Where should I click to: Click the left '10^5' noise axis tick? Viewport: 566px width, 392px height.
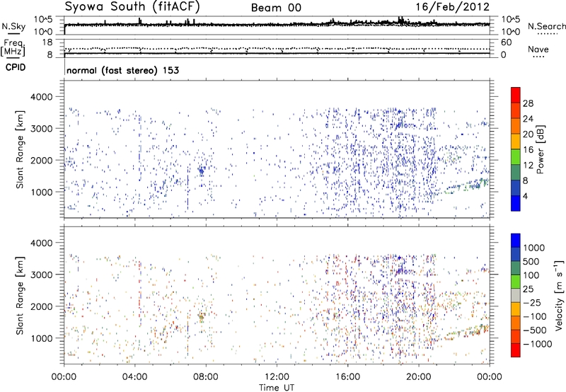point(43,20)
